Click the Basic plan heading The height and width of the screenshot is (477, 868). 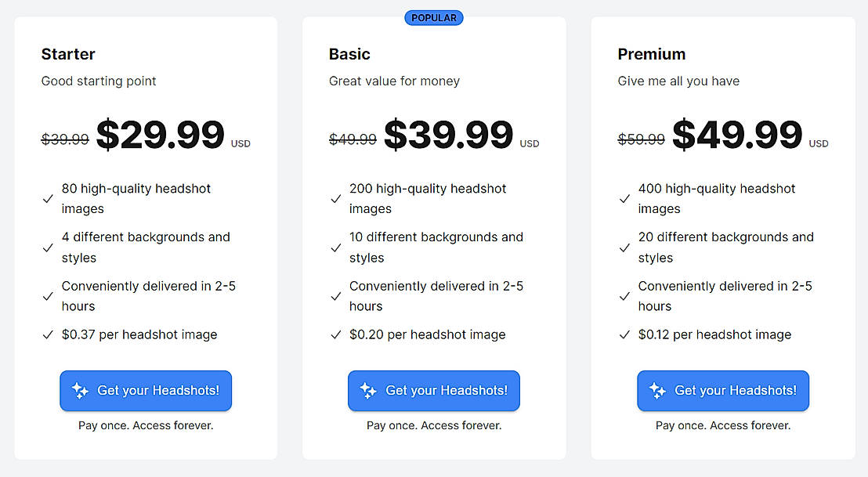coord(349,54)
